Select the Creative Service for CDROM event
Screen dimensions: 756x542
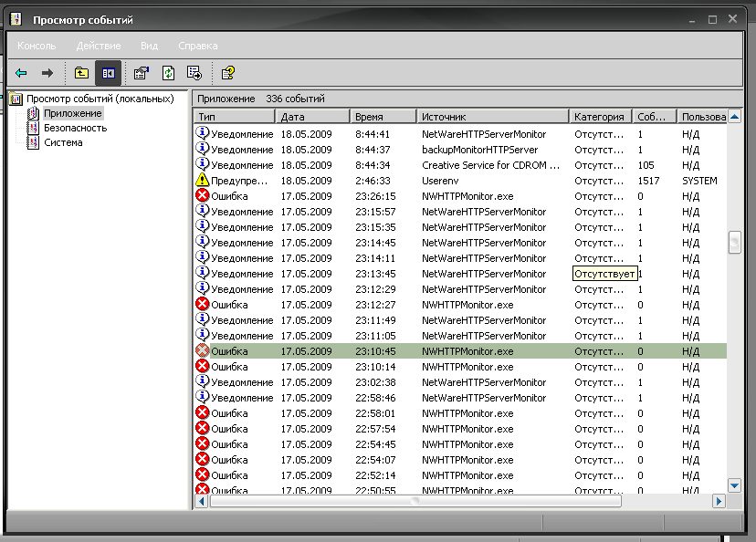tap(460, 165)
